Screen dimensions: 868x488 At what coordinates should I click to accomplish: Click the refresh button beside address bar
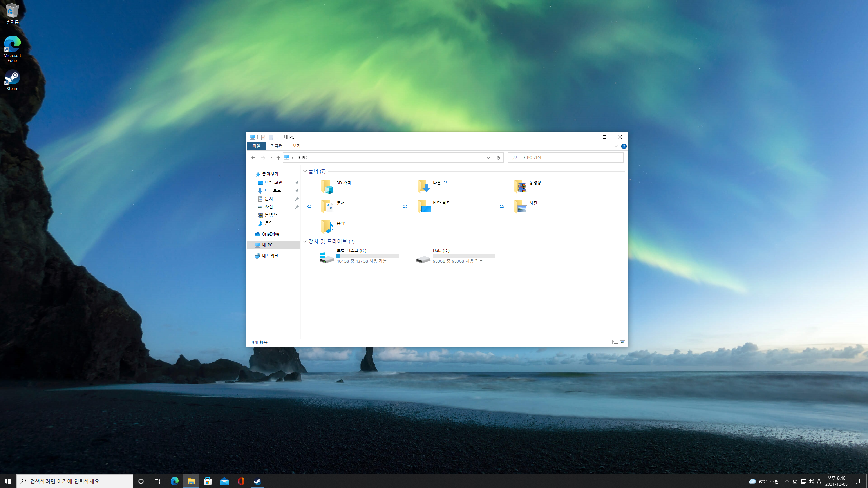click(x=498, y=158)
